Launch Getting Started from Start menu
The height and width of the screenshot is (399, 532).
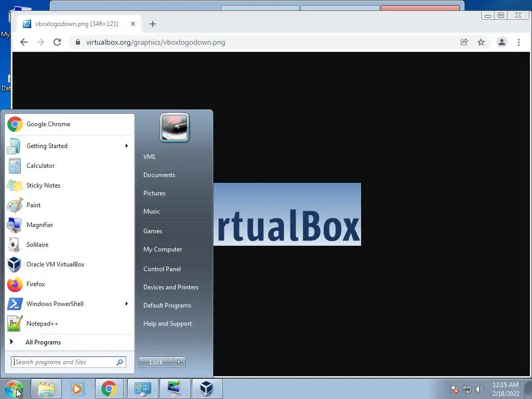pos(70,146)
